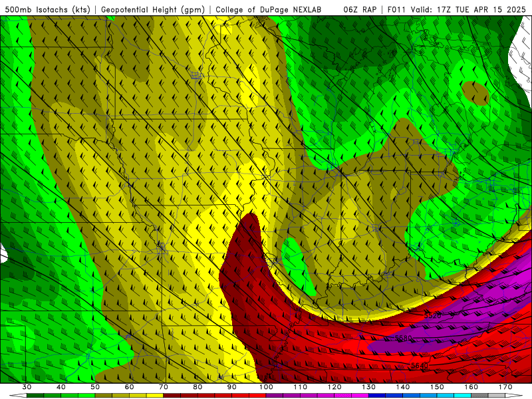Click the '06Z RAP' model run label
Viewport: 532px width, 399px height.
(x=360, y=9)
